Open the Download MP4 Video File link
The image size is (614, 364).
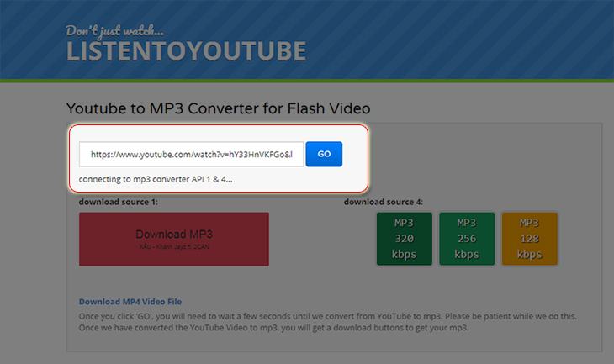point(130,302)
